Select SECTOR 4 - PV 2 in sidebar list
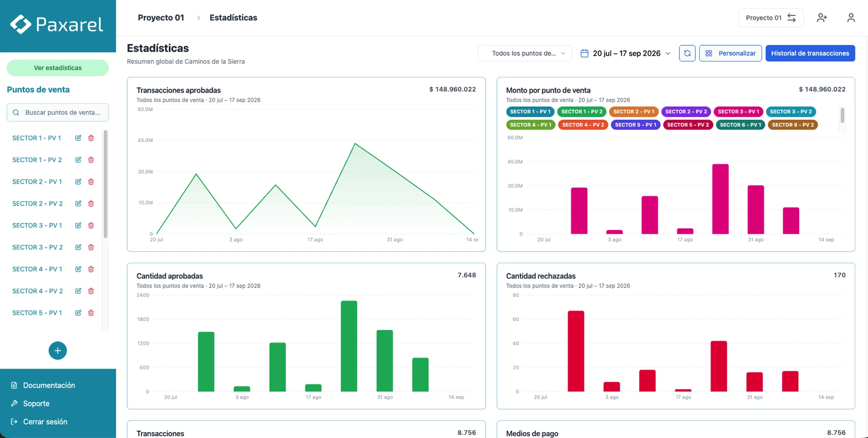Image resolution: width=868 pixels, height=438 pixels. (38, 291)
